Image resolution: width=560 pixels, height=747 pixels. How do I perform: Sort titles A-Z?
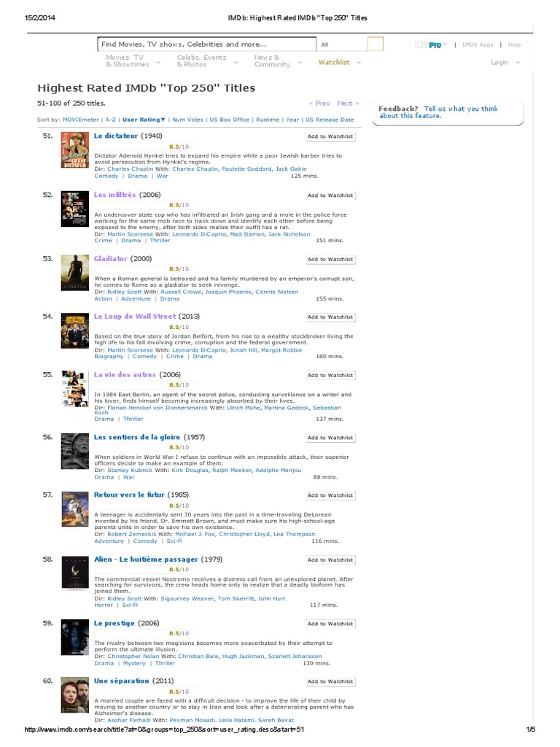click(111, 120)
